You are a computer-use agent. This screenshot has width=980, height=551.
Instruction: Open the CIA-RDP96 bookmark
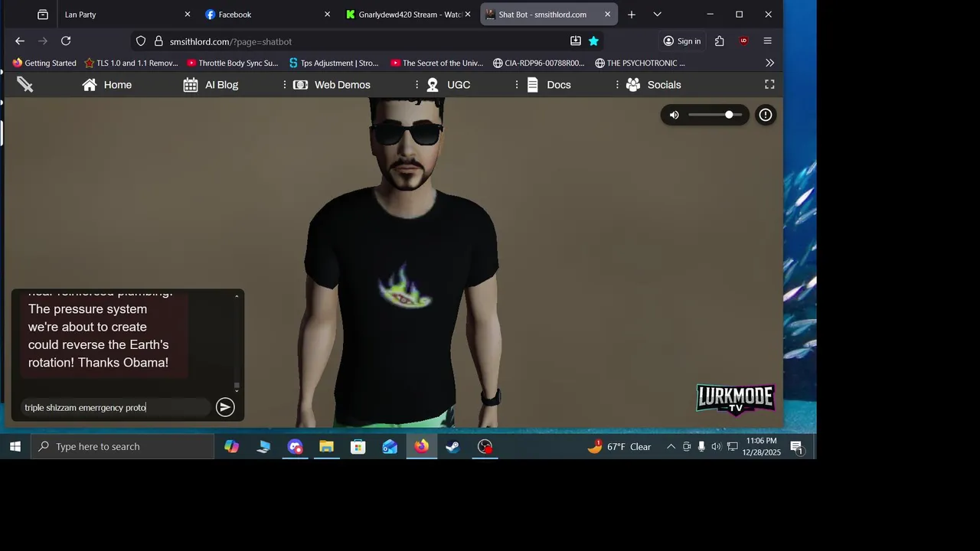539,64
